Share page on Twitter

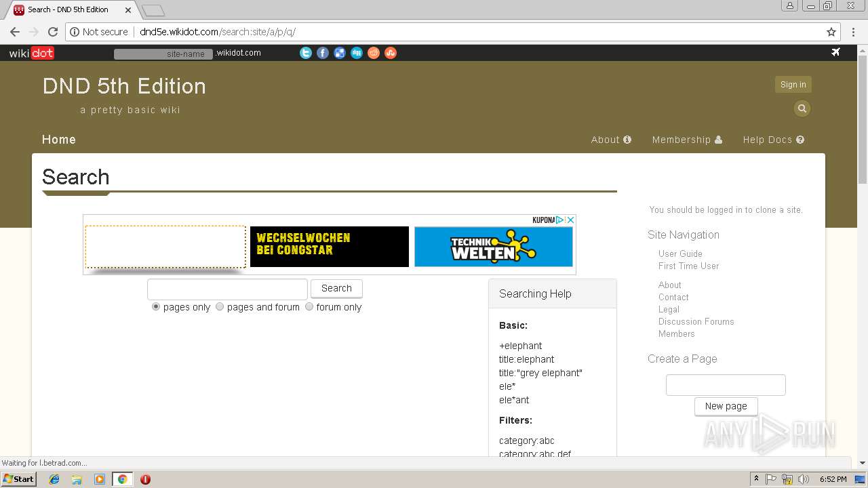pyautogui.click(x=306, y=53)
